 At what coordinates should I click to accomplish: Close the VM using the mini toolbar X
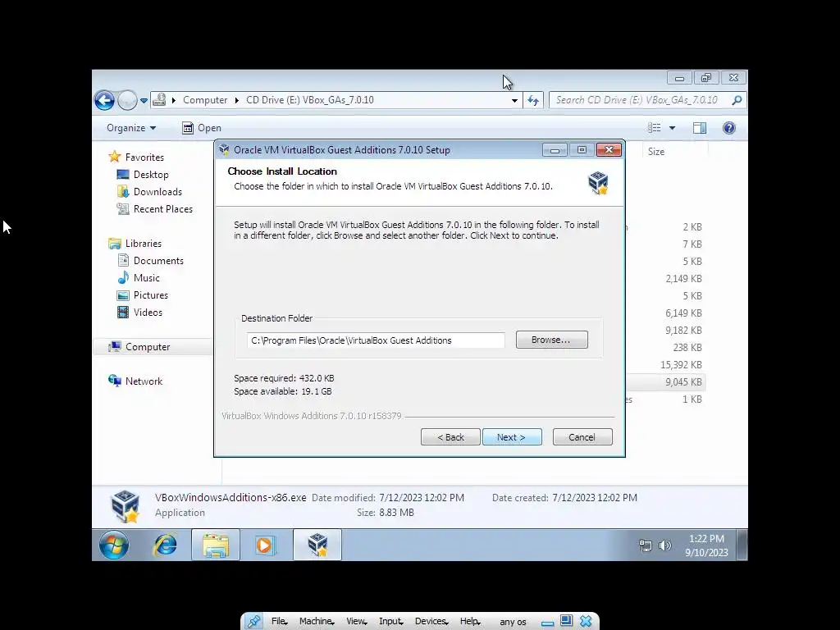[x=586, y=622]
